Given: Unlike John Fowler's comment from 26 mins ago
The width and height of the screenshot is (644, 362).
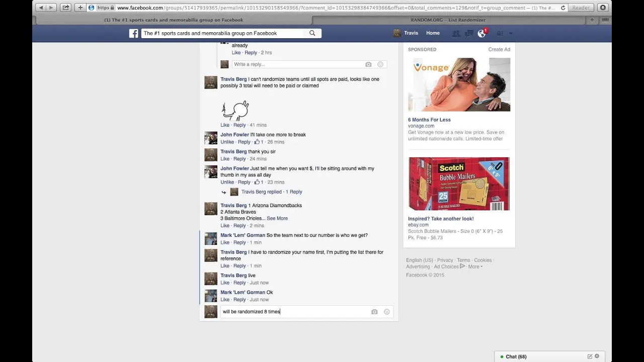Looking at the screenshot, I should (x=227, y=142).
